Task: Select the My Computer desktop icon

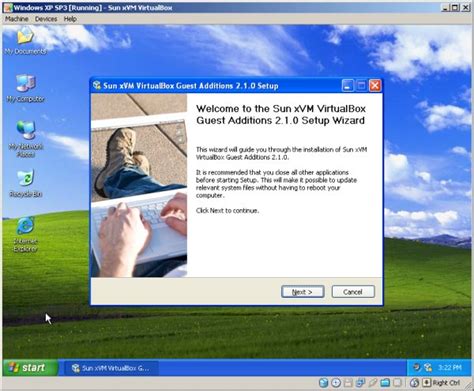Action: [25, 88]
